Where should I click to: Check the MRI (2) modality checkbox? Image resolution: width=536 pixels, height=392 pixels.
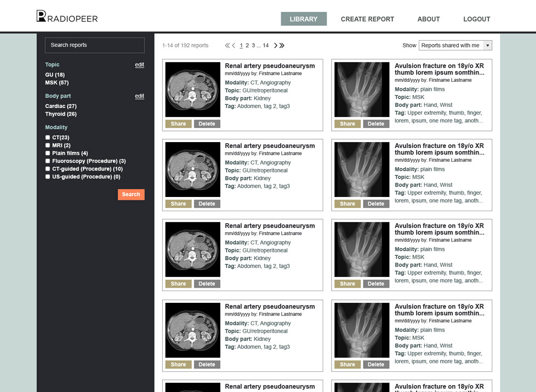[x=48, y=145]
